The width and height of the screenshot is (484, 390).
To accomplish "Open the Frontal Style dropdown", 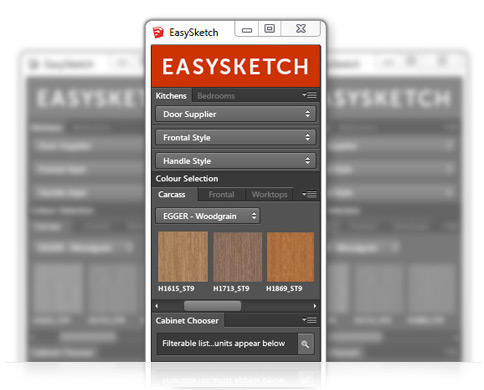I will coord(236,137).
